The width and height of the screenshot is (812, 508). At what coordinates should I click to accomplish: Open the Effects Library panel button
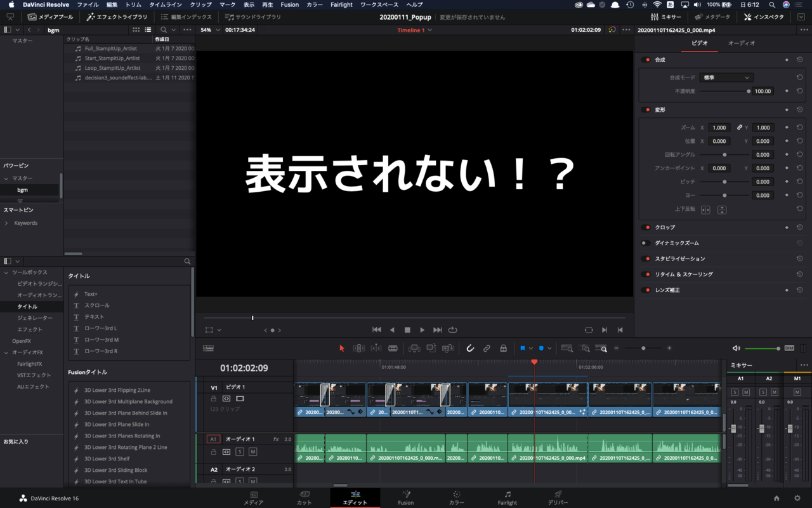click(117, 17)
